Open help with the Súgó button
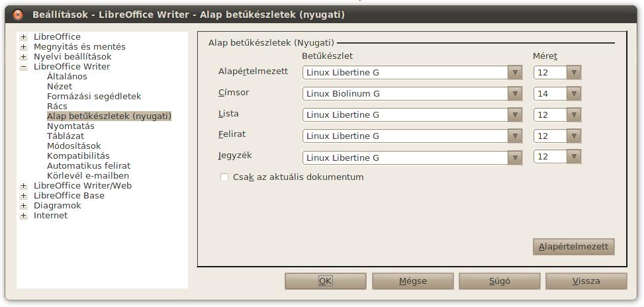This screenshot has width=644, height=307. click(x=500, y=281)
